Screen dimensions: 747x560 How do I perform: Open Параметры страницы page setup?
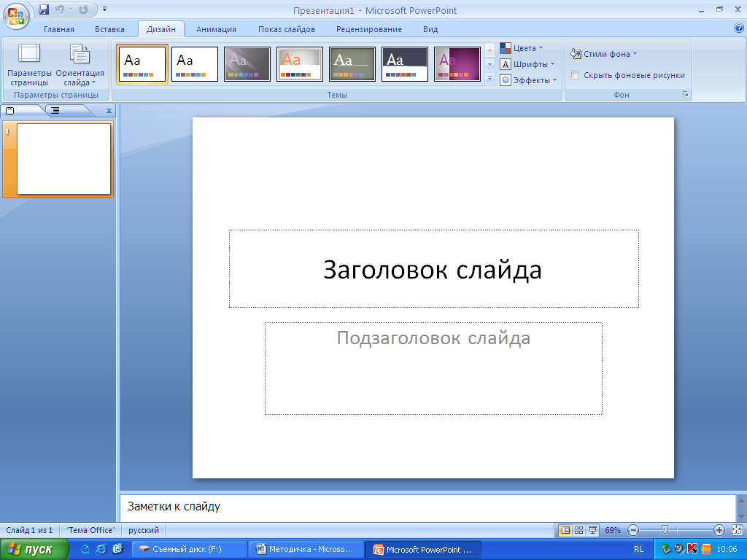(x=29, y=65)
